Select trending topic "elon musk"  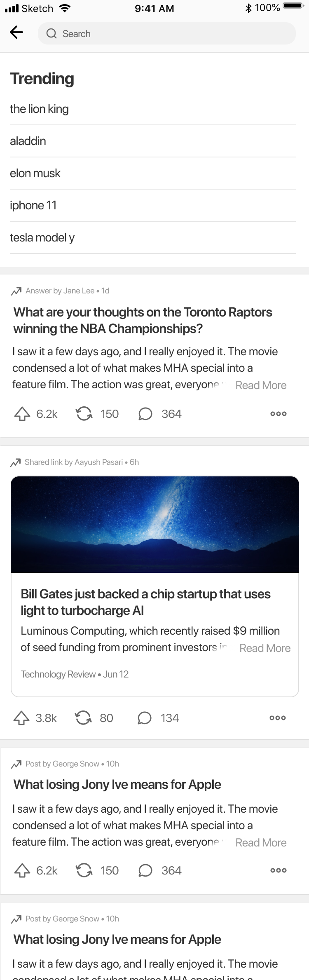35,173
